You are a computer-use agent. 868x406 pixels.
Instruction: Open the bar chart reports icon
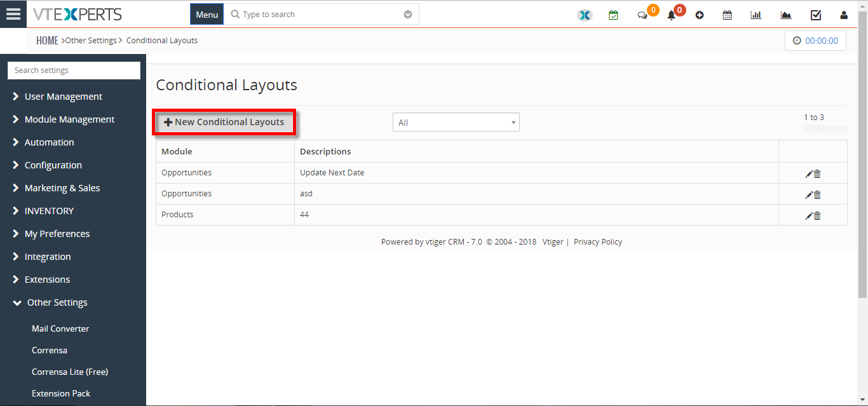pyautogui.click(x=756, y=15)
